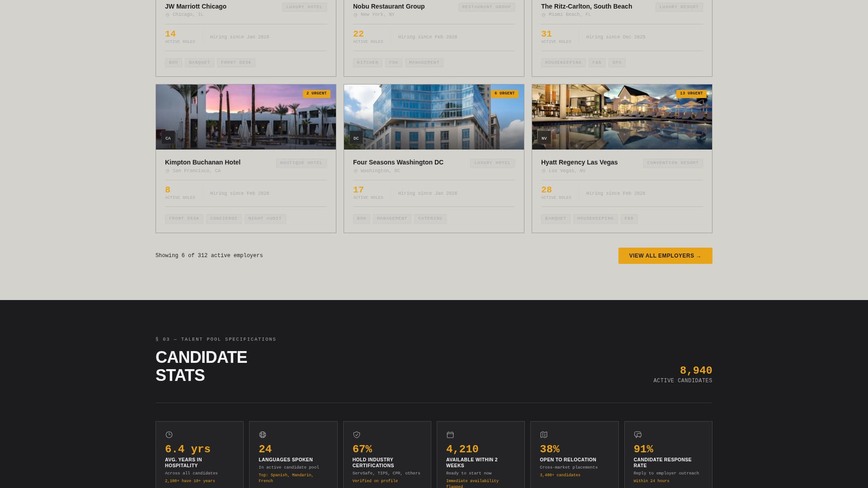The image size is (868, 488).
Task: Click the location pin next to San Francisco, CA
Action: (168, 171)
